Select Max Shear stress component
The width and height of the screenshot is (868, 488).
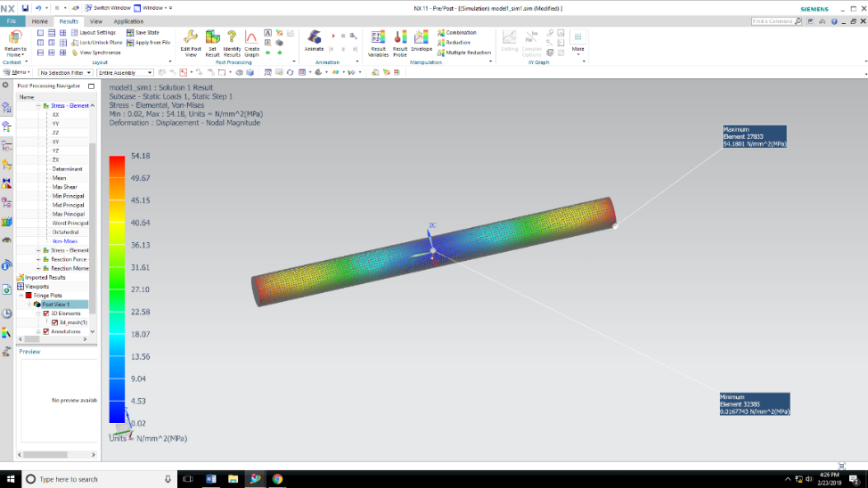(x=65, y=187)
